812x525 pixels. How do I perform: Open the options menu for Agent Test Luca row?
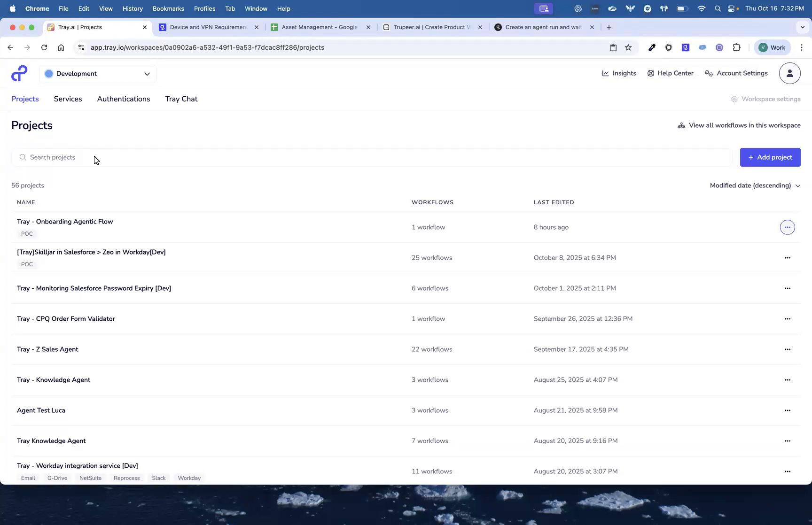point(788,410)
